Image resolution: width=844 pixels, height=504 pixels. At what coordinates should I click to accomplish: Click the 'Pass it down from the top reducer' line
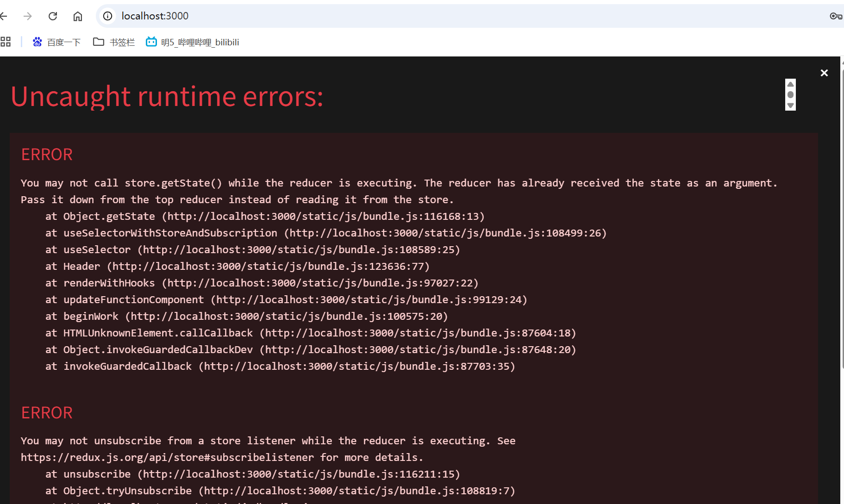click(x=237, y=200)
